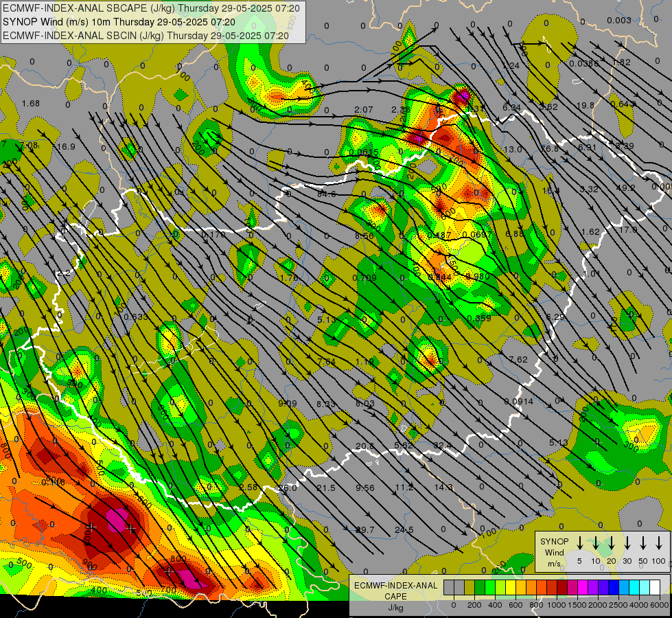Click the 1500 tick label in CAPE legend
Viewport: 672px width, 618px height.
point(577,606)
